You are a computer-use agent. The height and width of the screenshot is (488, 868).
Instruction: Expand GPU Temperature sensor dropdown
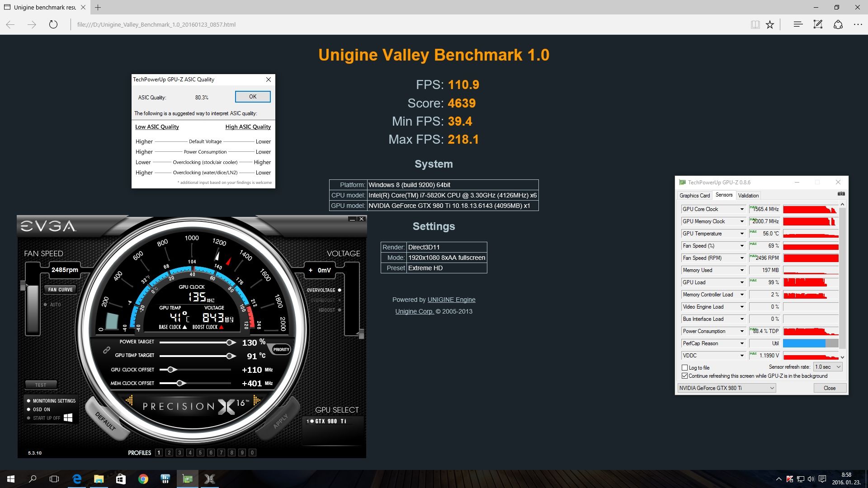coord(742,234)
